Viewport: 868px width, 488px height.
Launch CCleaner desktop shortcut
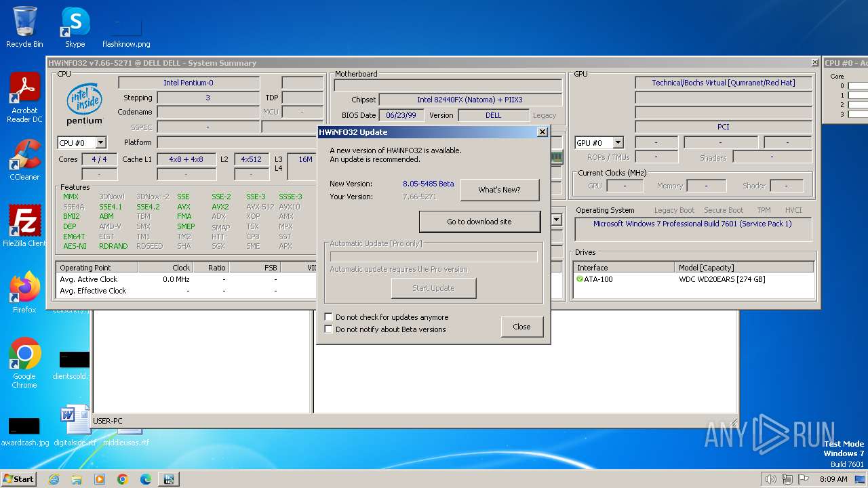pyautogui.click(x=24, y=160)
